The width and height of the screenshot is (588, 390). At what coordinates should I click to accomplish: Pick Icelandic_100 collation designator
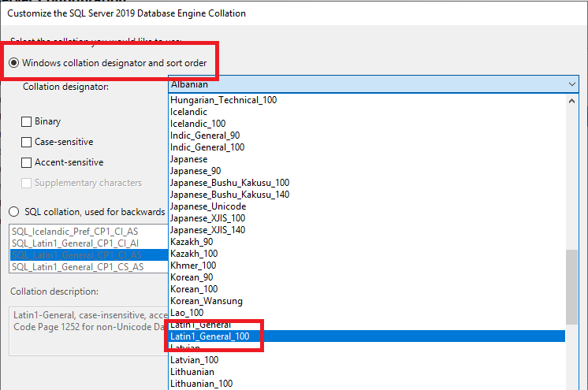coord(198,124)
